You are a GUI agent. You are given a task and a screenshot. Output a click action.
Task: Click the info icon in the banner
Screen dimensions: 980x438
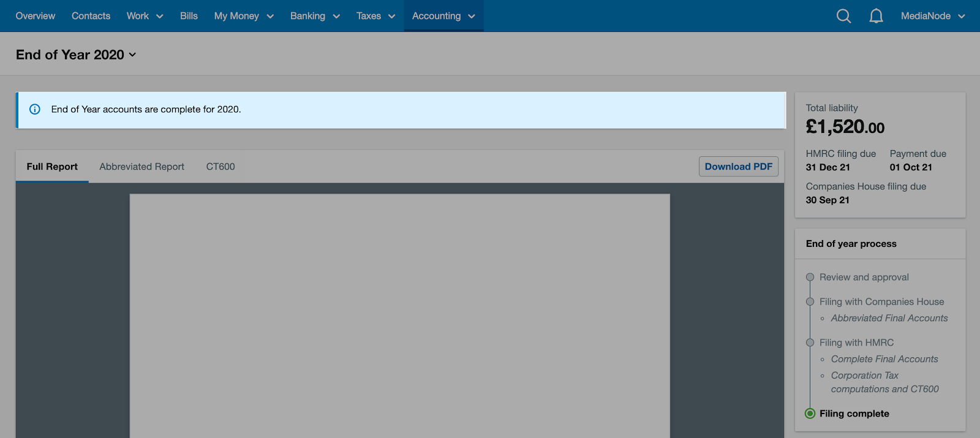coord(35,110)
